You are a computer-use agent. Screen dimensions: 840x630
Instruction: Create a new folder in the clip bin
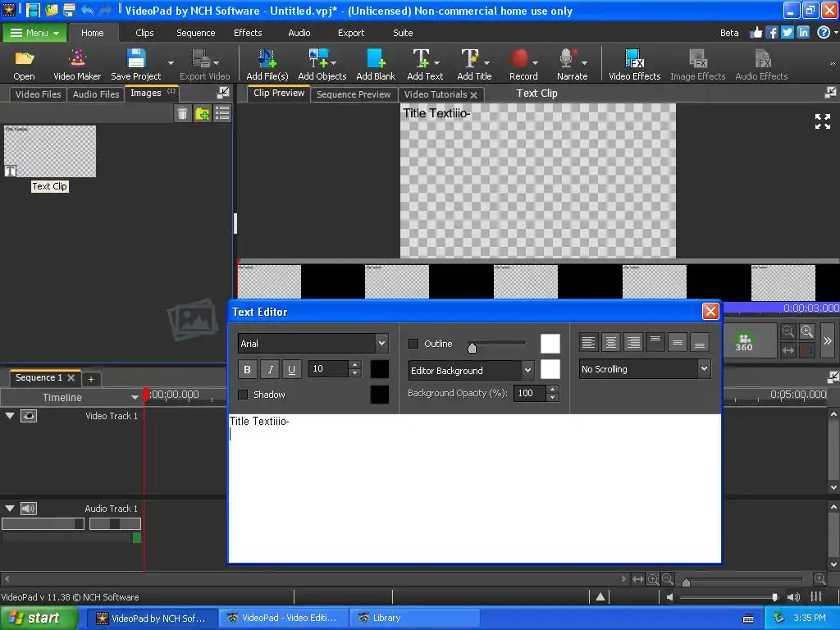pos(202,113)
